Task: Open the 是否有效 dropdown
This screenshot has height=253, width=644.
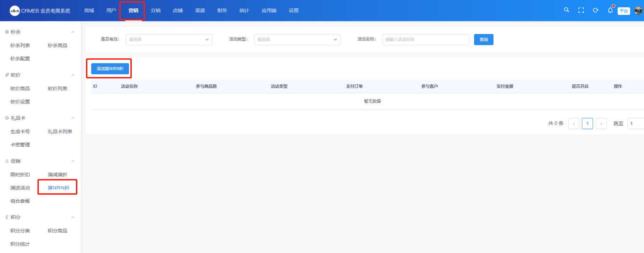Action: (169, 40)
